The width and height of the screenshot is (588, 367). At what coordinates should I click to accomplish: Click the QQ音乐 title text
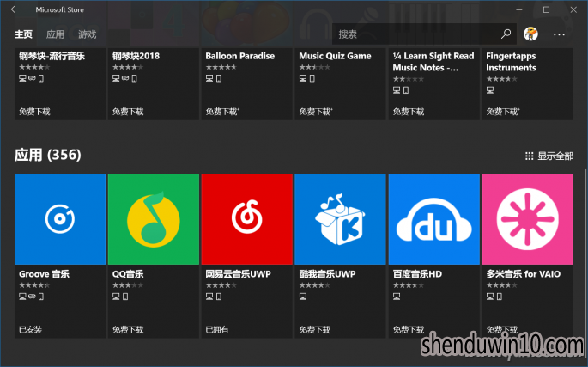click(x=128, y=274)
